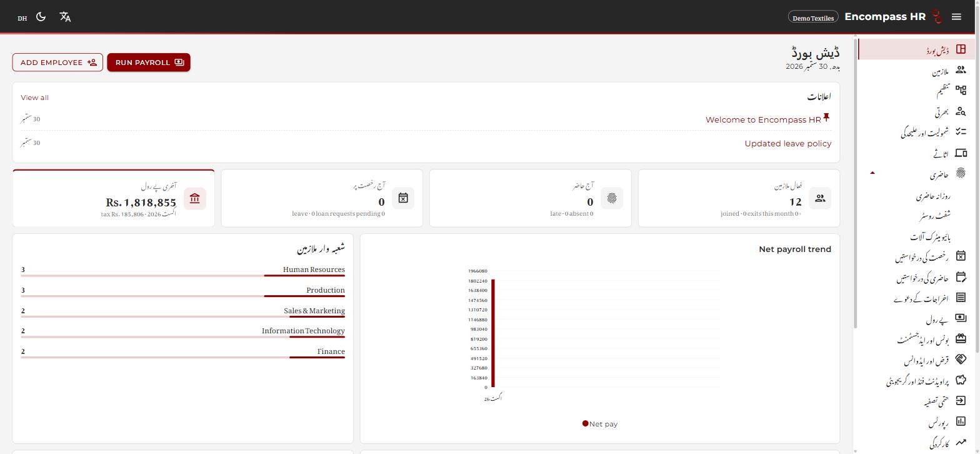This screenshot has width=980, height=454.
Task: Open the Loans handshake icon
Action: [x=961, y=360]
